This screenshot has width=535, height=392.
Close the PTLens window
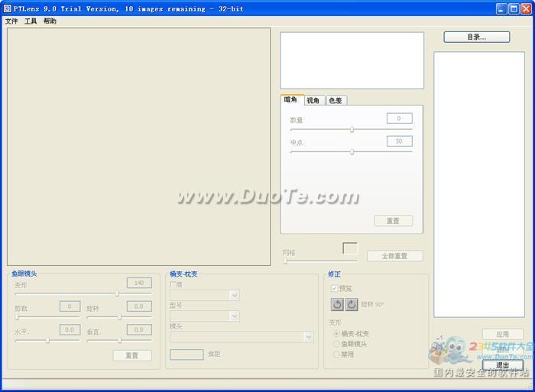(x=526, y=8)
